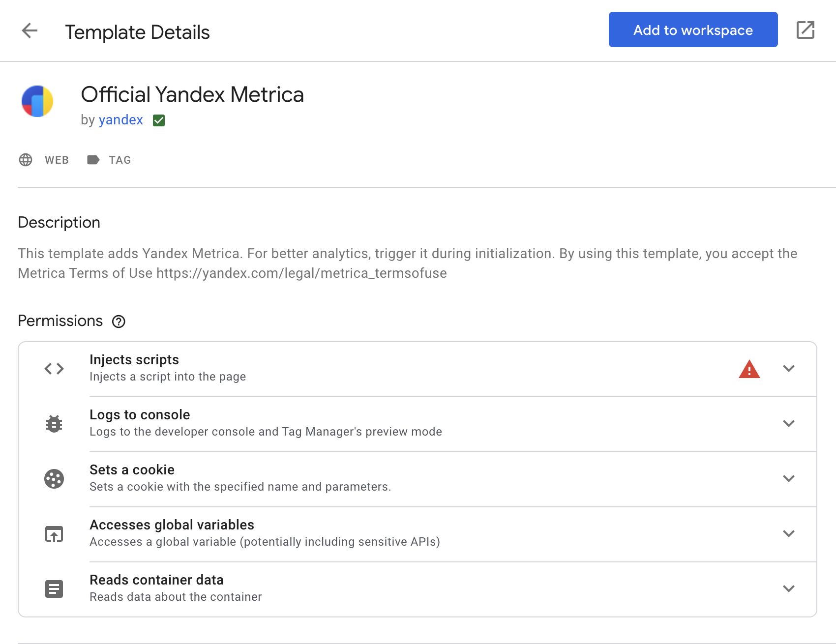
Task: Click the green verified checkmark badge
Action: [159, 120]
